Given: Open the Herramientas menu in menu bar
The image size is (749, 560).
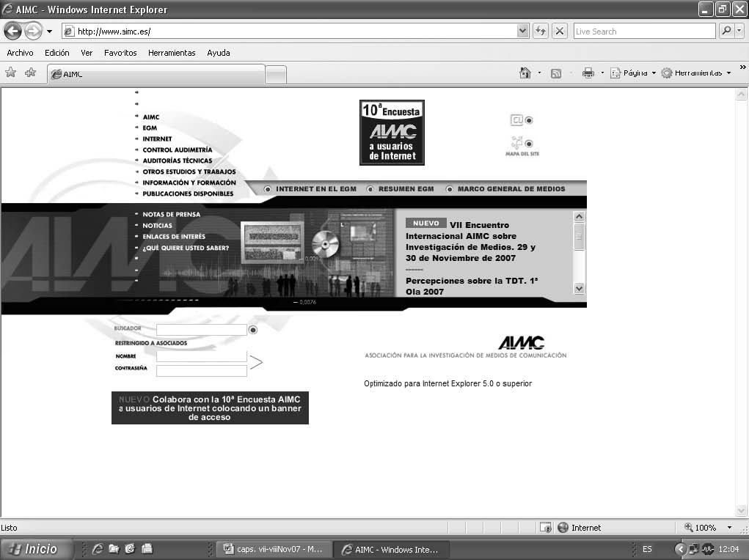Looking at the screenshot, I should [172, 53].
